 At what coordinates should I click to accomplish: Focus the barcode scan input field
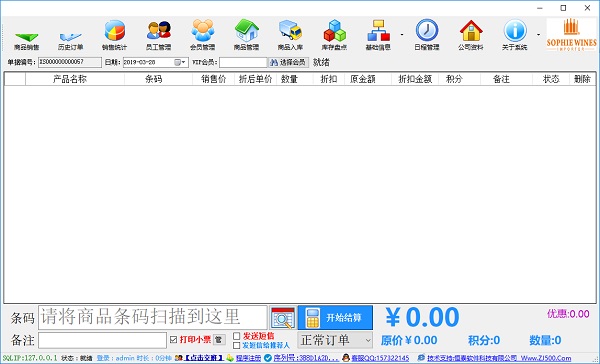point(153,317)
